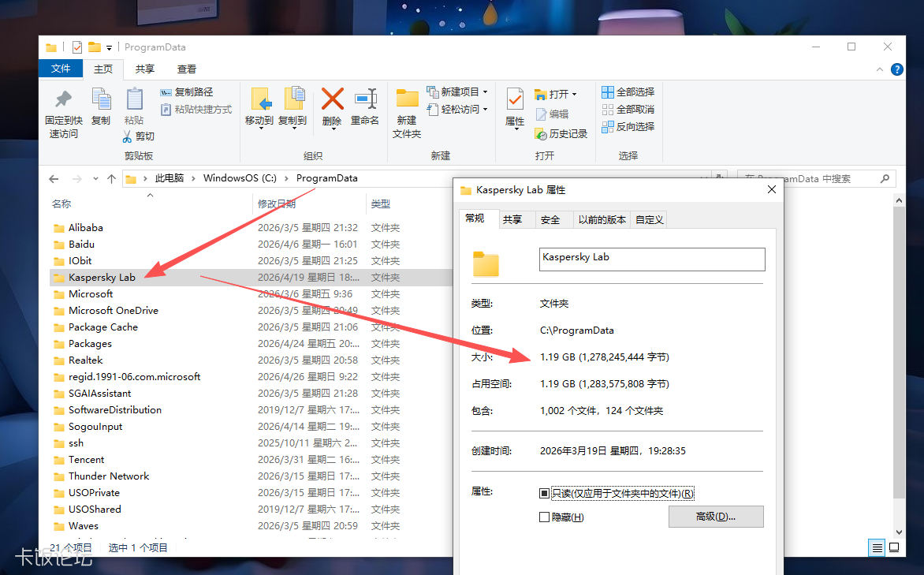Viewport: 924px width, 575px height.
Task: Click the blue Help question mark icon
Action: coord(897,69)
